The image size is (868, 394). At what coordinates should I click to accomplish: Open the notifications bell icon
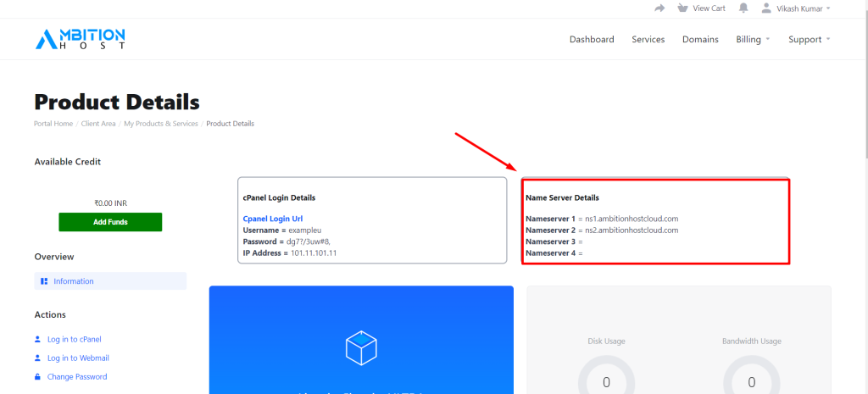point(743,8)
